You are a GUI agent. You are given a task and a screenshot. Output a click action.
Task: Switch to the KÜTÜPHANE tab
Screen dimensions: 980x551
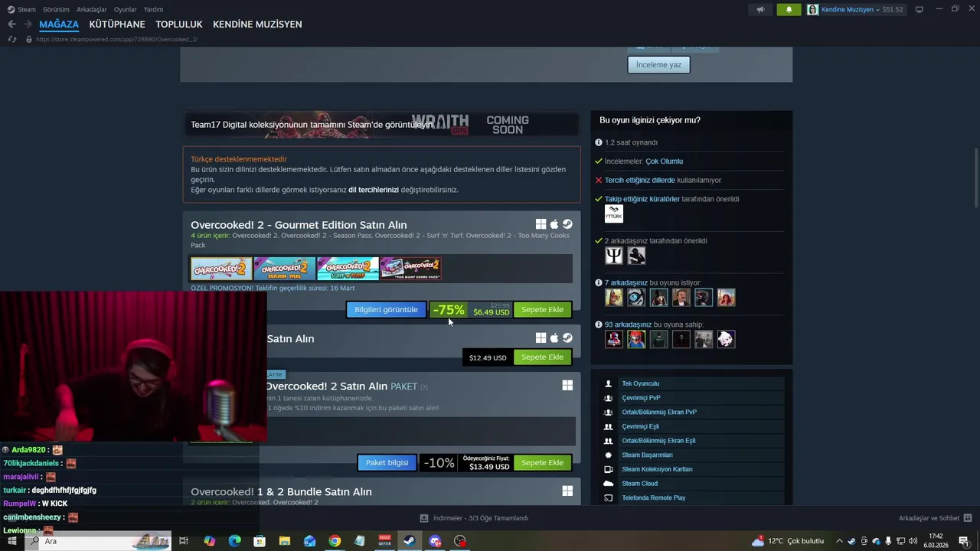117,24
